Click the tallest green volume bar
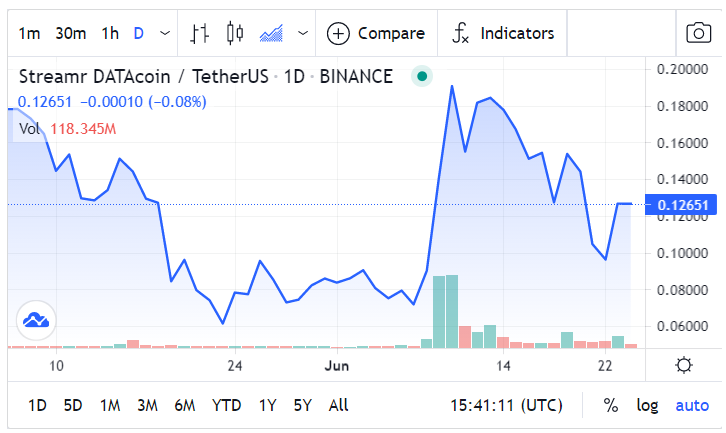Viewport: 726px width, 433px height. point(452,311)
